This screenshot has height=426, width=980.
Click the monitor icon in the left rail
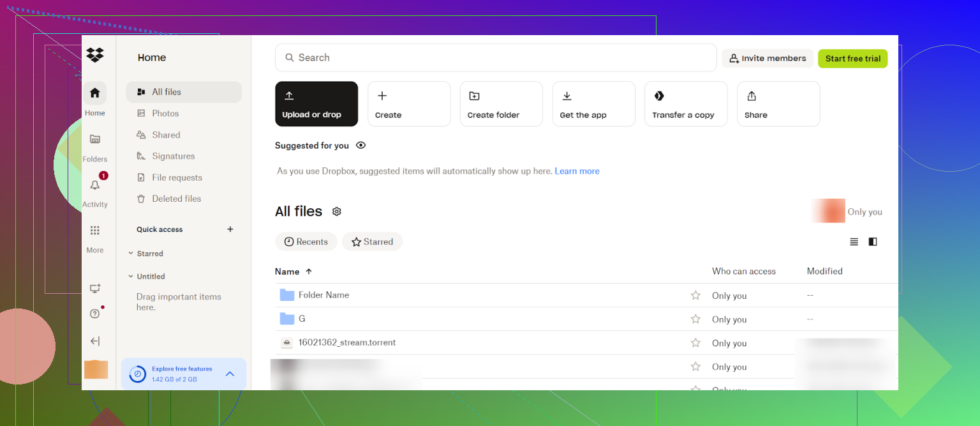(95, 289)
